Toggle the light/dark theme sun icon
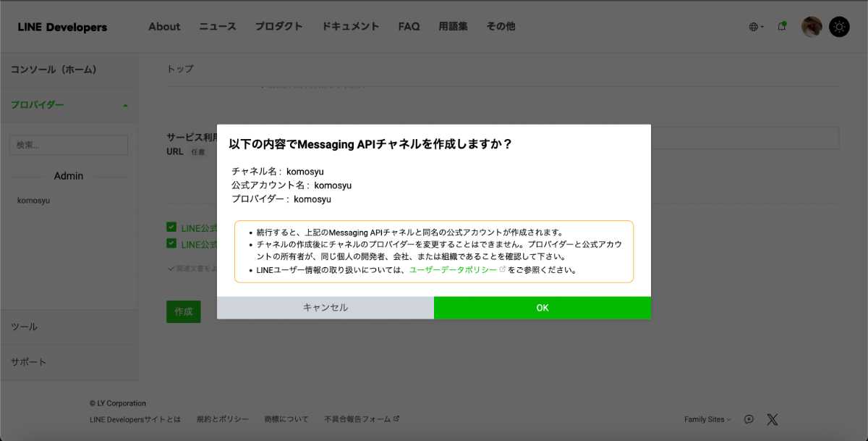Viewport: 868px width, 441px height. click(x=839, y=27)
